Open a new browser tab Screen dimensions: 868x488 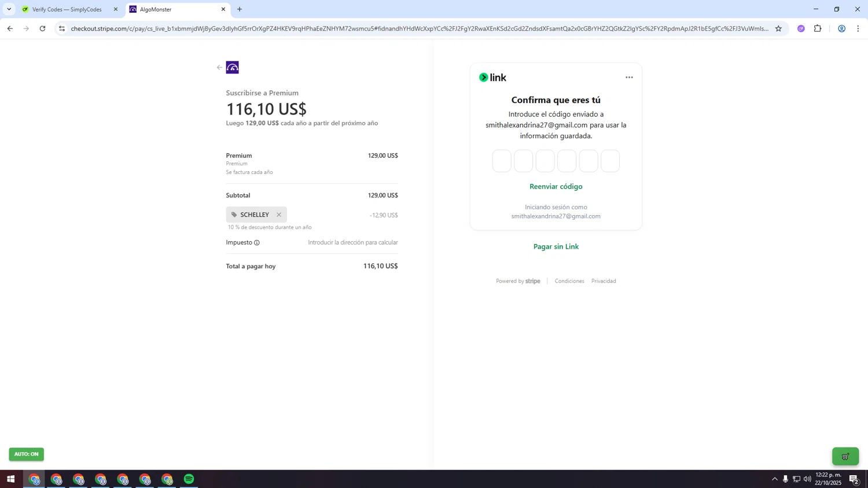coord(240,9)
